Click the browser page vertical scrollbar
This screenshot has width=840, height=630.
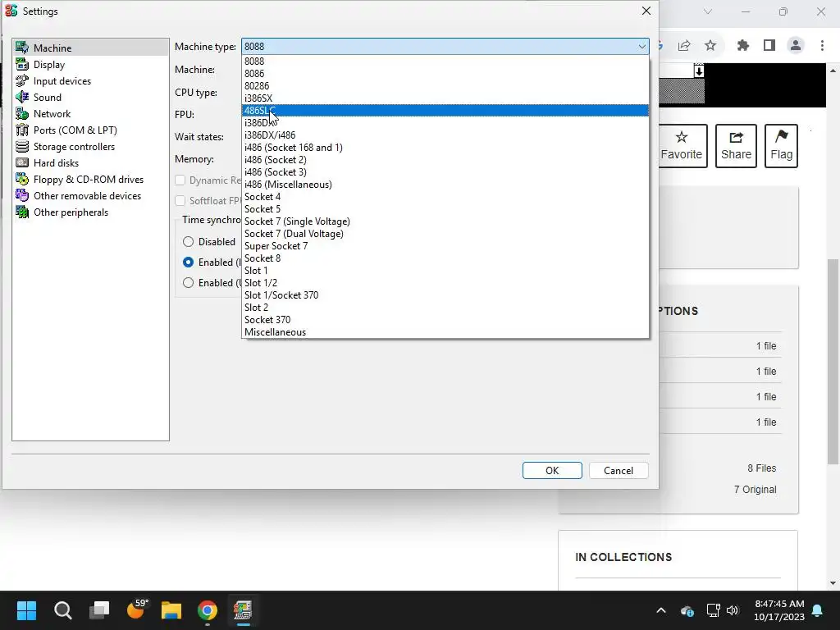click(x=833, y=362)
